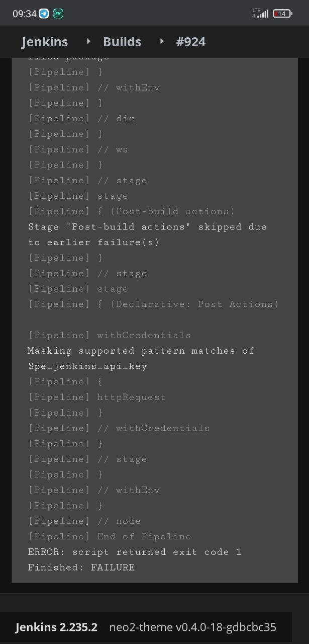This screenshot has width=309, height=644.
Task: Click the 'Finished: FAILURE' line
Action: [x=81, y=568]
